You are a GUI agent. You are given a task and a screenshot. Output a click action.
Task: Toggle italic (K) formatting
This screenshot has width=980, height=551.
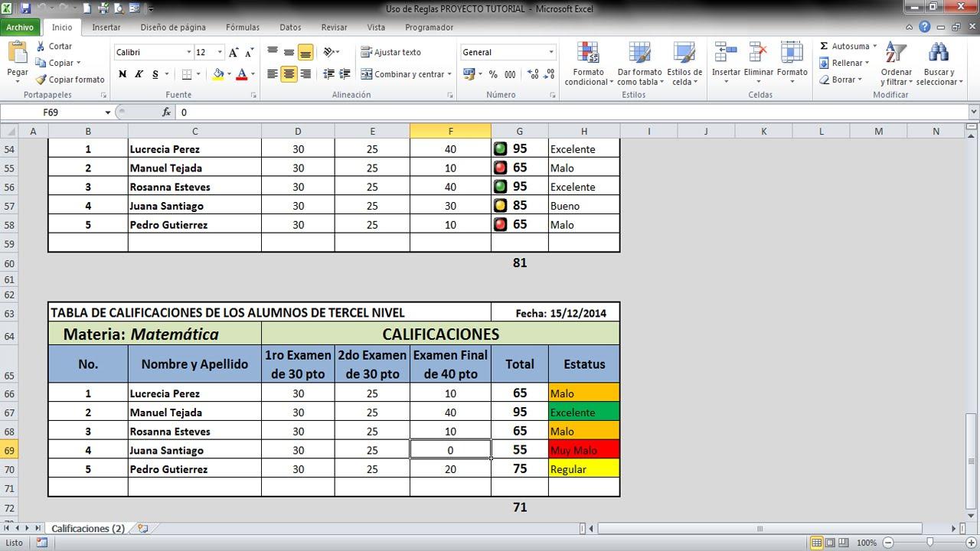pyautogui.click(x=139, y=74)
